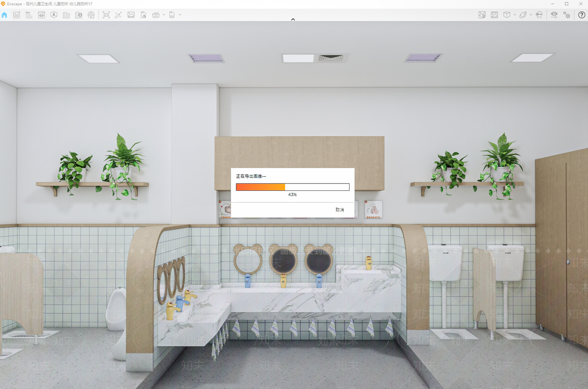Open the site context map icon
Viewport: 588px width, 389px height.
pos(54,15)
